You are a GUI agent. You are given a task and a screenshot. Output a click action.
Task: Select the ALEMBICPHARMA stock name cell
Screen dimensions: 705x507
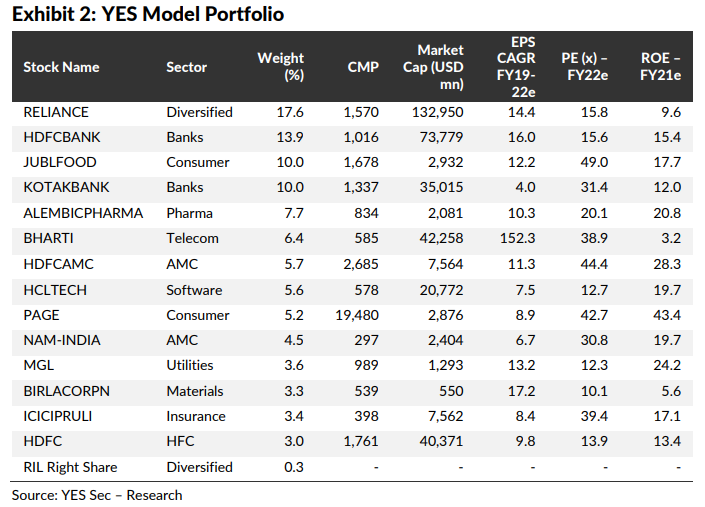pos(83,213)
